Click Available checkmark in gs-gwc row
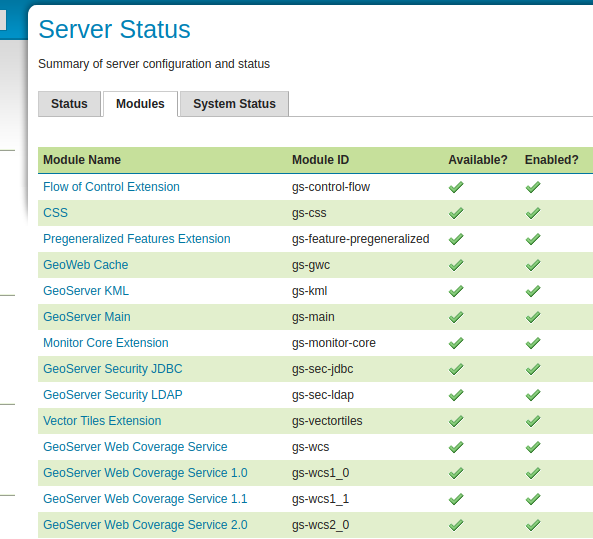The width and height of the screenshot is (593, 539). [x=456, y=265]
